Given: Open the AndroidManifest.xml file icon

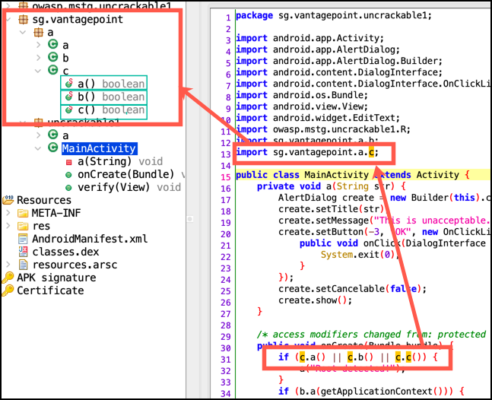Looking at the screenshot, I should point(23,239).
